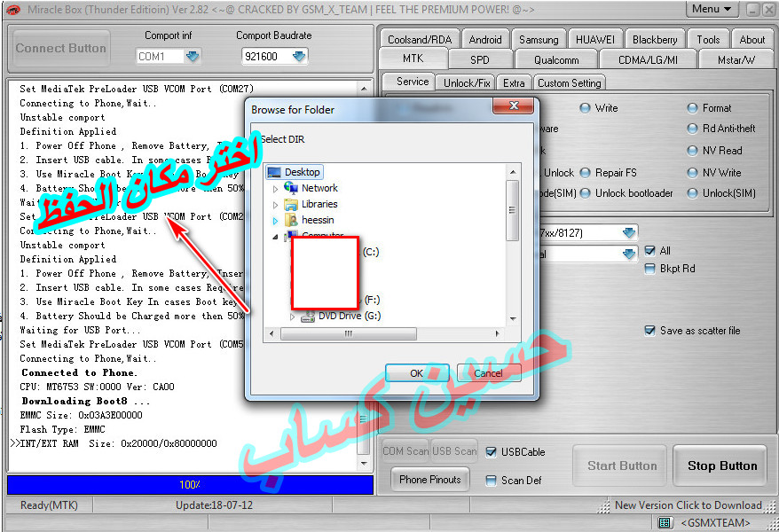Switch to the Mstar/W tab
Viewport: 779px width, 532px height.
pos(736,59)
